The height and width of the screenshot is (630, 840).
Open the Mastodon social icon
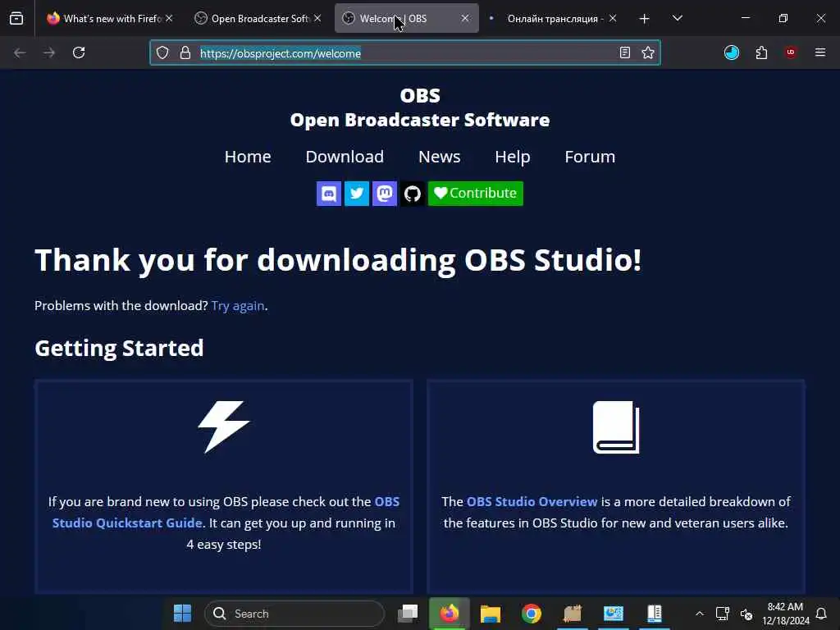tap(384, 194)
